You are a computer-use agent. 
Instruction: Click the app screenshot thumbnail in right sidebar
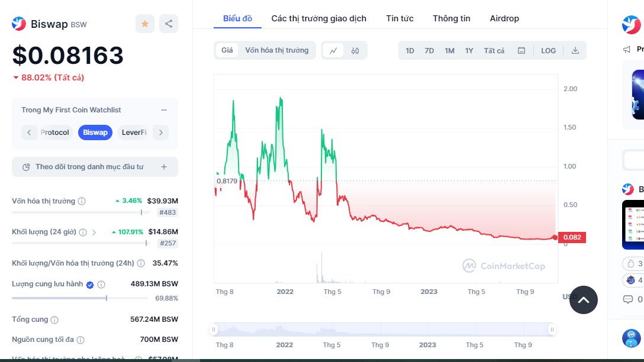pyautogui.click(x=633, y=225)
